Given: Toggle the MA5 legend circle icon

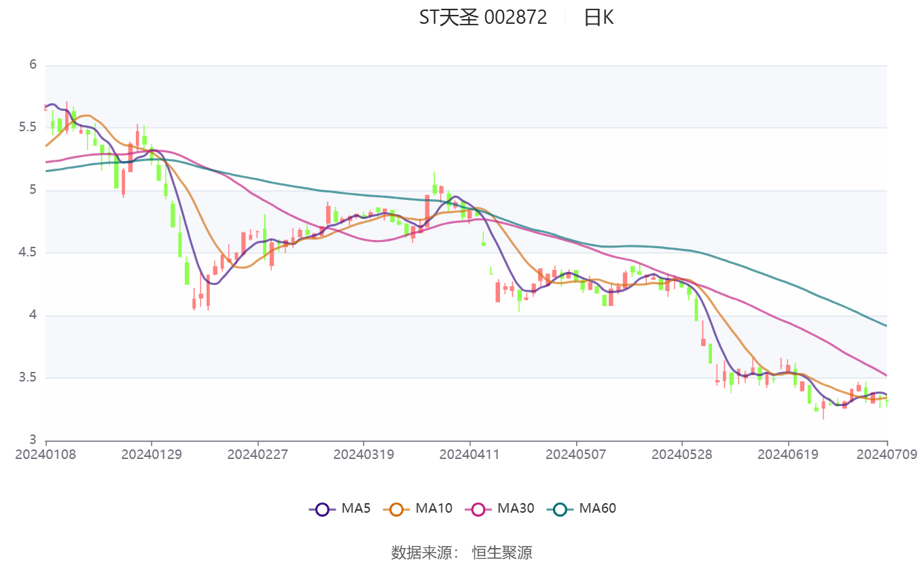Looking at the screenshot, I should point(322,509).
